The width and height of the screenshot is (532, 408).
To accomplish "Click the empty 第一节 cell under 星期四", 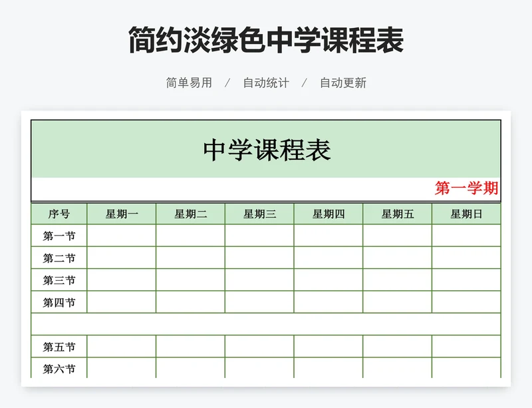I will click(x=329, y=236).
